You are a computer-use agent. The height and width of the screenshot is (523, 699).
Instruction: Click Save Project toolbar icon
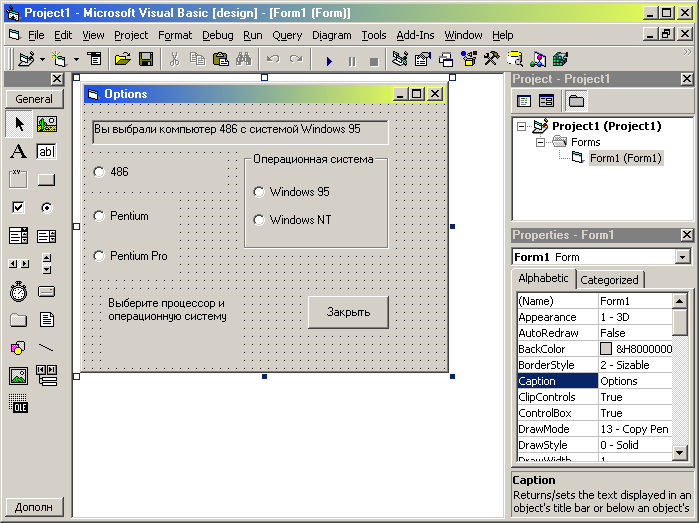click(x=146, y=59)
